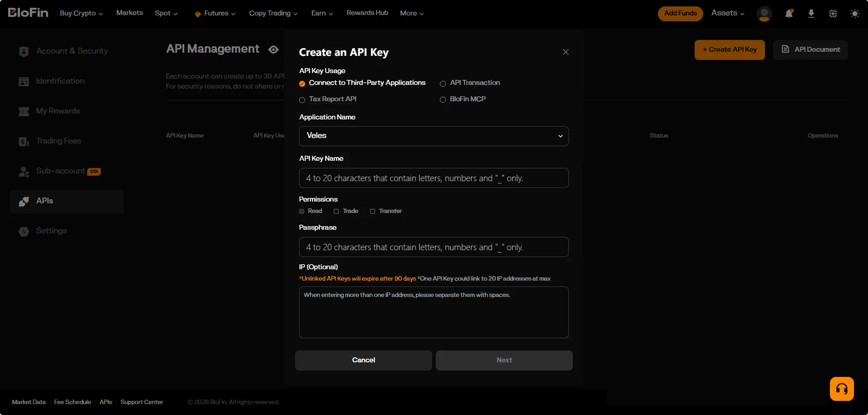
Task: Click the My Rewards ticket icon
Action: click(x=24, y=111)
